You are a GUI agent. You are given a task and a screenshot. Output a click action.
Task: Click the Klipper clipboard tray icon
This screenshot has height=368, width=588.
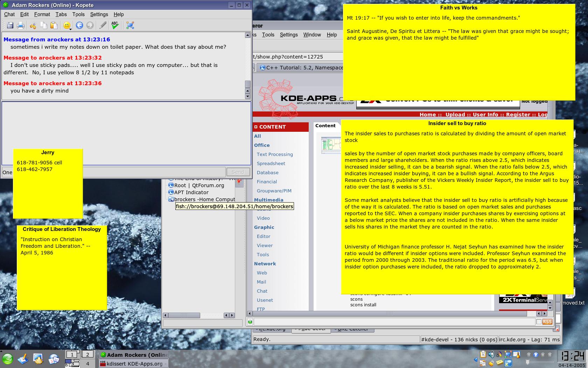[x=483, y=355]
